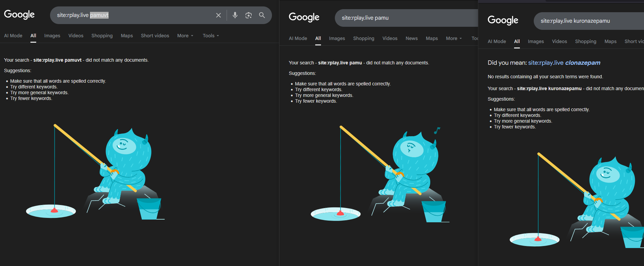The image size is (644, 266).
Task: Start voice search with the microphone icon
Action: click(x=235, y=15)
